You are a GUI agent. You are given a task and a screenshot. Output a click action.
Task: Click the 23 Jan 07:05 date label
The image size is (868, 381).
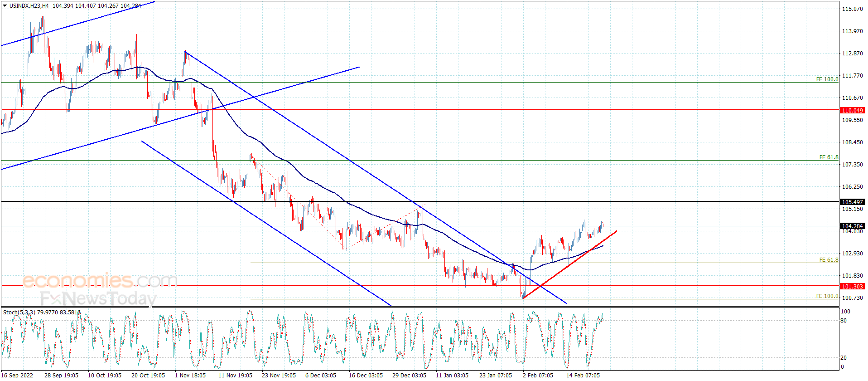pos(496,375)
